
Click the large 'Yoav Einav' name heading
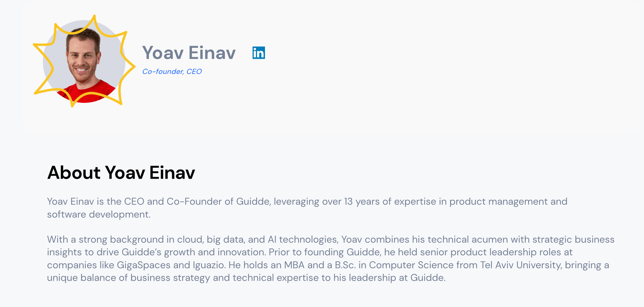point(189,53)
